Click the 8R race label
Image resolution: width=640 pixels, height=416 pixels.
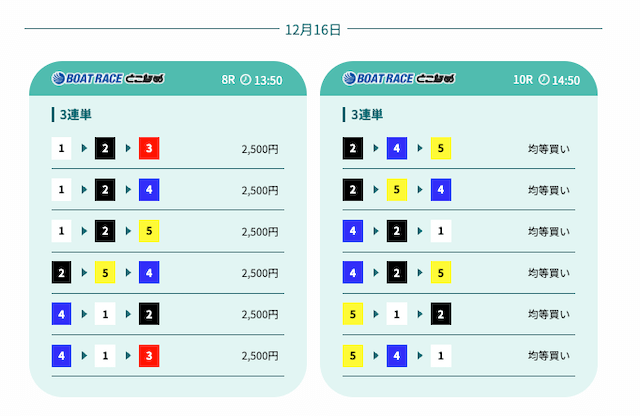(228, 79)
